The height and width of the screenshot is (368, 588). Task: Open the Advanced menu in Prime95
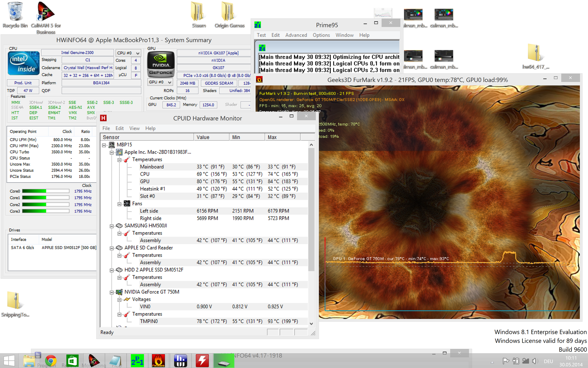click(296, 35)
